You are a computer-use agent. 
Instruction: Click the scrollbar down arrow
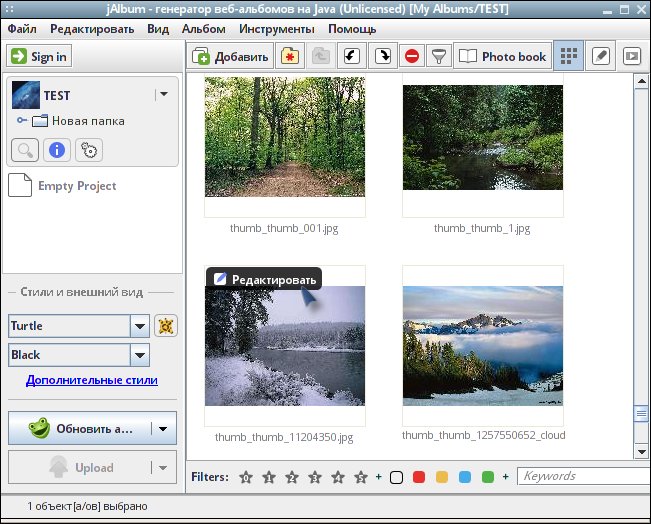point(641,451)
